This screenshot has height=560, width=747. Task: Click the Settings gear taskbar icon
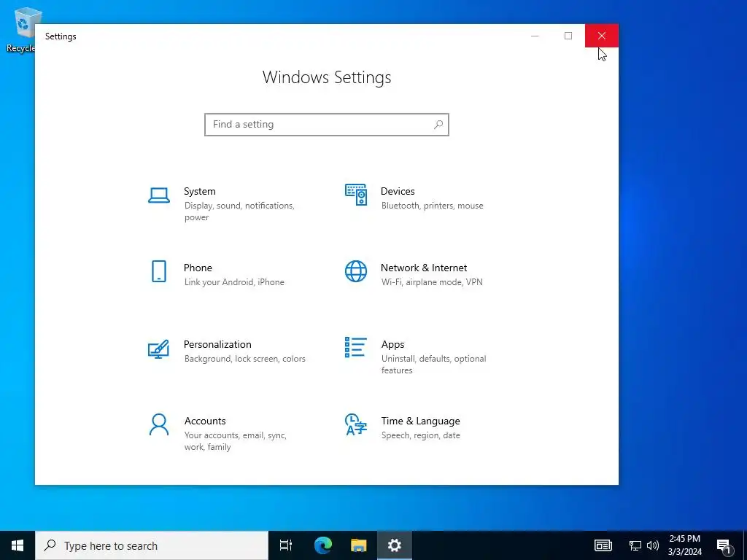tap(395, 545)
